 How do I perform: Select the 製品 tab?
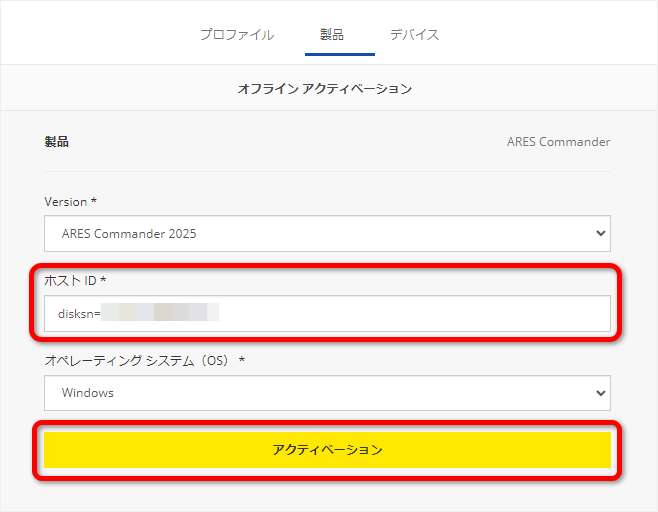(x=332, y=34)
